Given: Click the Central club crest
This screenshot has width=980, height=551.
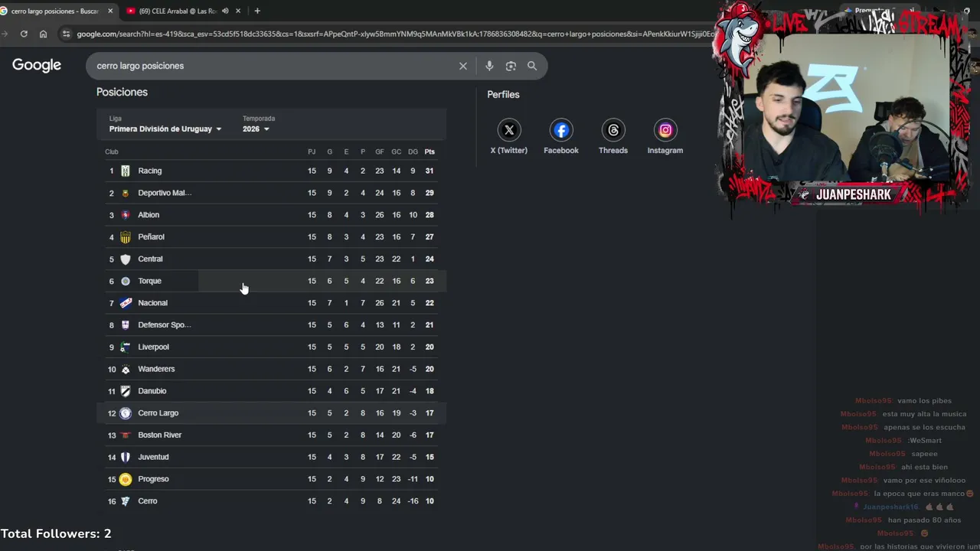Looking at the screenshot, I should 126,259.
